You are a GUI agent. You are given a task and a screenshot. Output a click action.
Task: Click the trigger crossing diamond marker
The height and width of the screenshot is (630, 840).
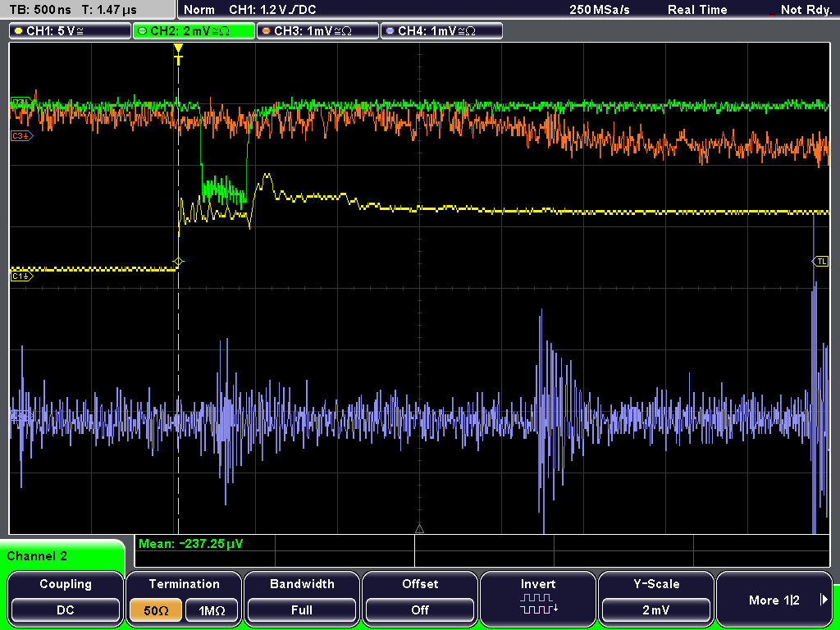tap(178, 262)
